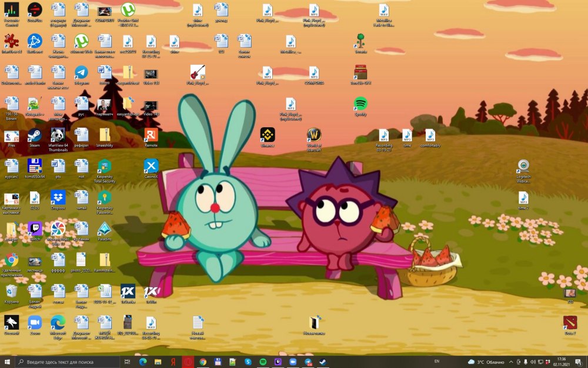
Task: Open the Удаленные приложения Chrome shortcut
Action: point(11,265)
